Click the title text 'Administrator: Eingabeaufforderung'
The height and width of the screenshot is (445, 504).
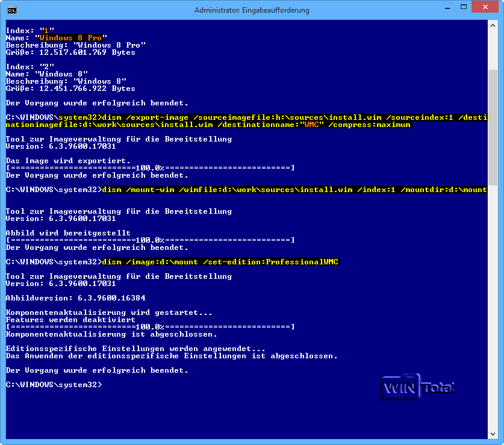(x=252, y=10)
